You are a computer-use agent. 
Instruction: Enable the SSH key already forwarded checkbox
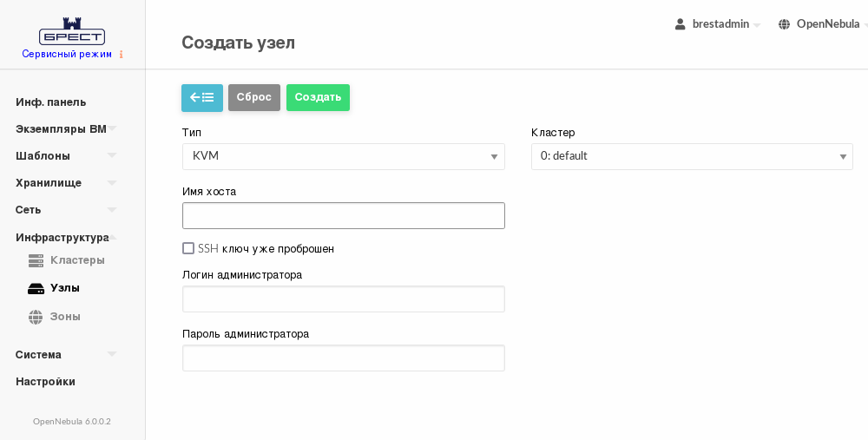[188, 248]
